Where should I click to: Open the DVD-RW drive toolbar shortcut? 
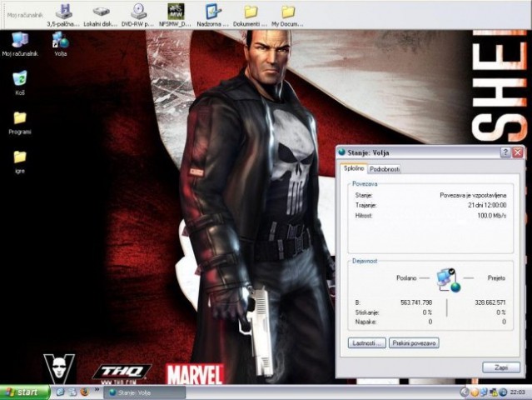(x=137, y=15)
